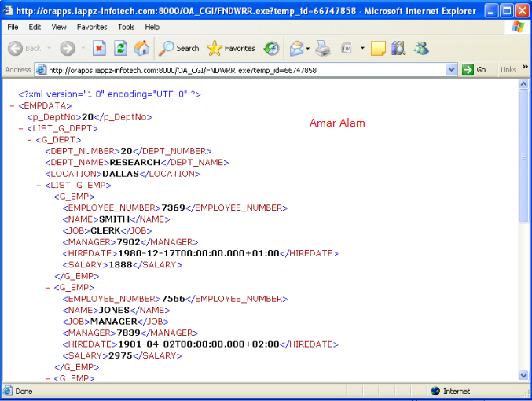The width and height of the screenshot is (532, 401).
Task: Open the Back button history dropdown
Action: 50,48
